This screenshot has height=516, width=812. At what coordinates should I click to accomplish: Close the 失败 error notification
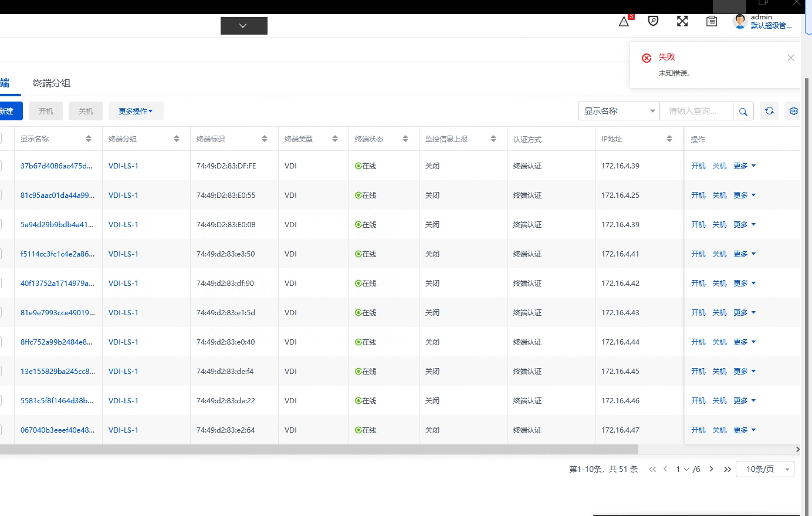(x=791, y=58)
